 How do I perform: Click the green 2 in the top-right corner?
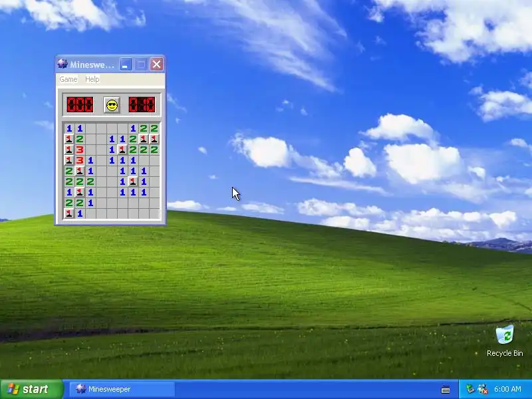coord(154,128)
